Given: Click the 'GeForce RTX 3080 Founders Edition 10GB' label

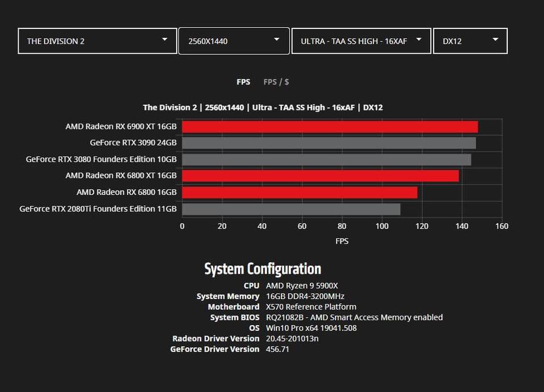Looking at the screenshot, I should pos(101,159).
